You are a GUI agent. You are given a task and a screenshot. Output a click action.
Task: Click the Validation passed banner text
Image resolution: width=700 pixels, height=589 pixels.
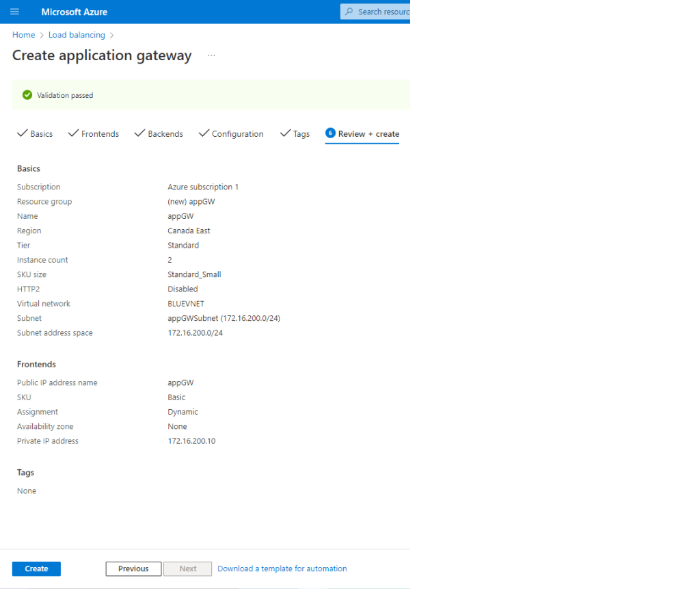65,96
